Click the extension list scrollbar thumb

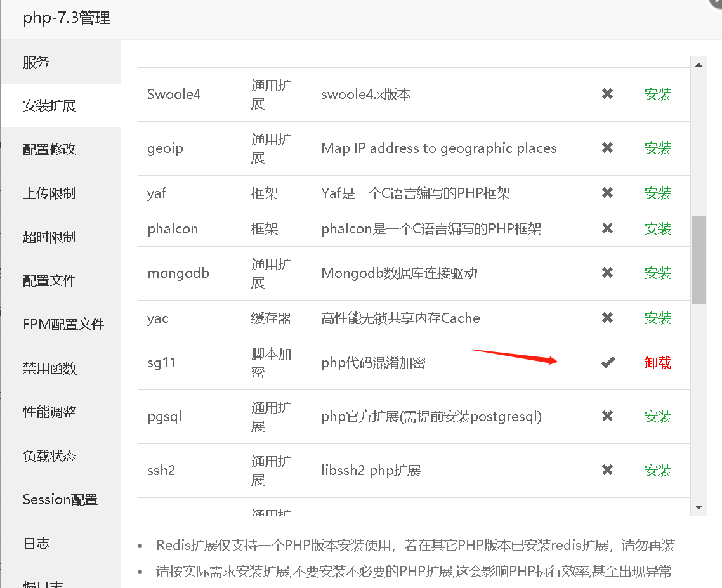pos(699,259)
